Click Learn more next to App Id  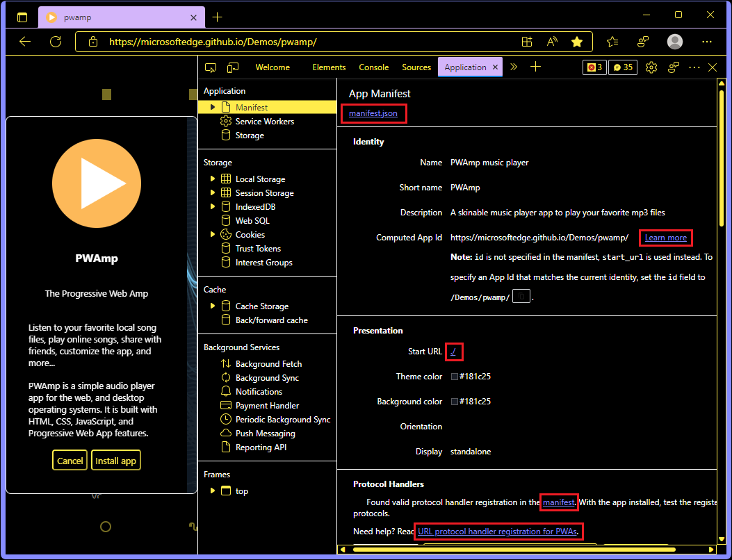(x=666, y=238)
